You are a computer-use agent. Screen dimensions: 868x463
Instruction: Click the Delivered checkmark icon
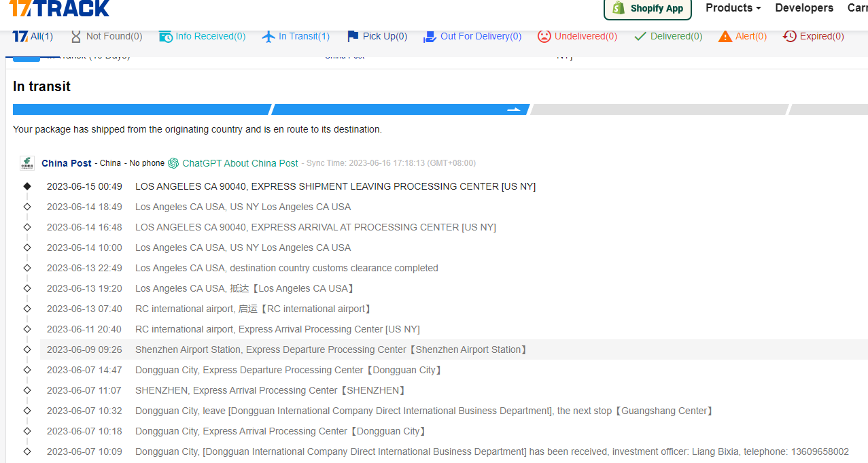(x=640, y=36)
